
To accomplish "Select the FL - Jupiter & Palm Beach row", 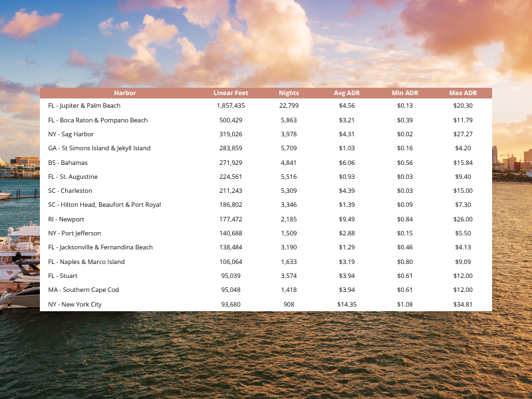I will tap(84, 106).
